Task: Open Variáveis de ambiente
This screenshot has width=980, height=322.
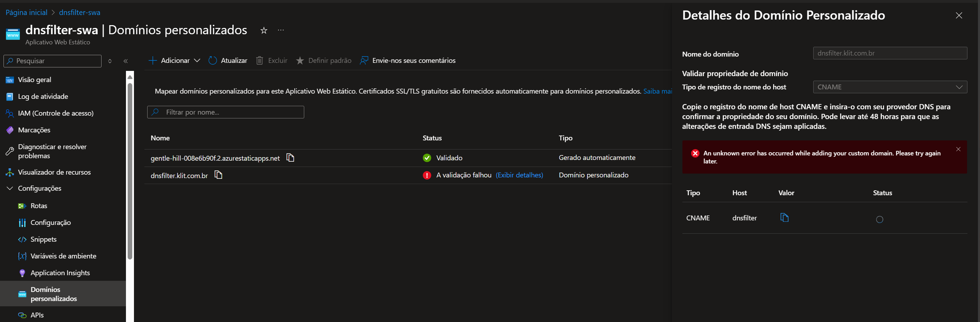Action: pyautogui.click(x=63, y=256)
